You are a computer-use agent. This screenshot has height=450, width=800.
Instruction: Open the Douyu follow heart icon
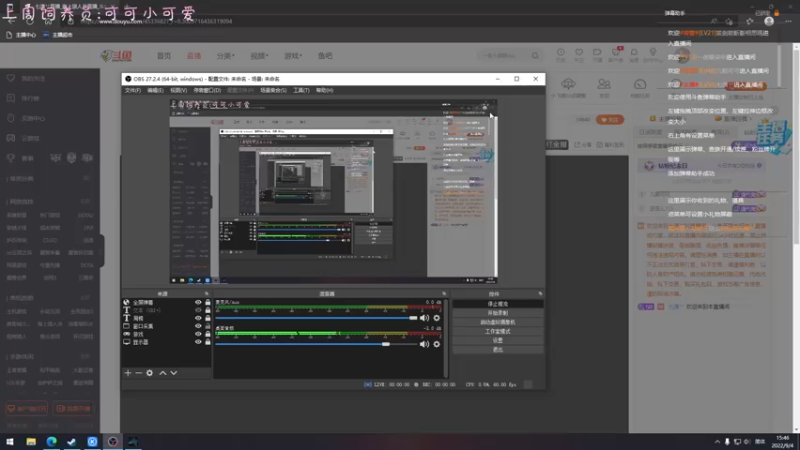tap(579, 53)
